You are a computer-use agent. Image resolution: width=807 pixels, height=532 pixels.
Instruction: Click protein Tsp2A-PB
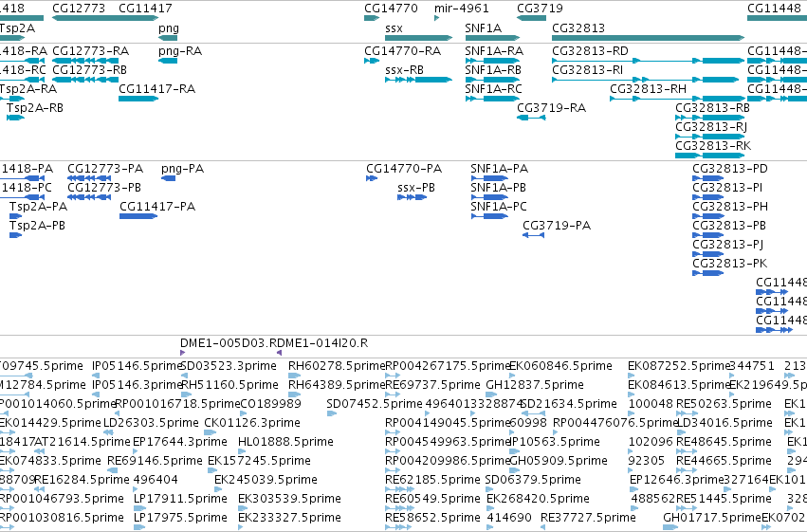[38, 226]
